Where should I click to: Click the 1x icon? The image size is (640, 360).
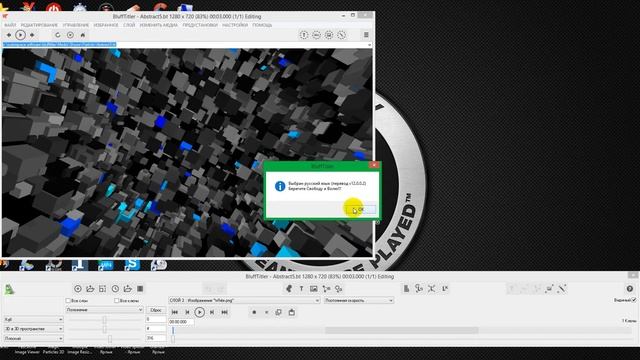click(444, 289)
